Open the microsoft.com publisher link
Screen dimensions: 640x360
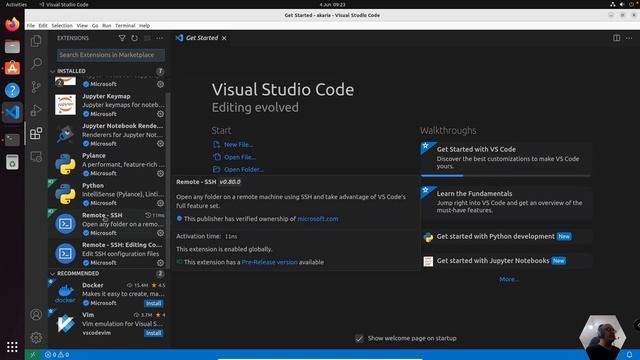[x=318, y=219]
